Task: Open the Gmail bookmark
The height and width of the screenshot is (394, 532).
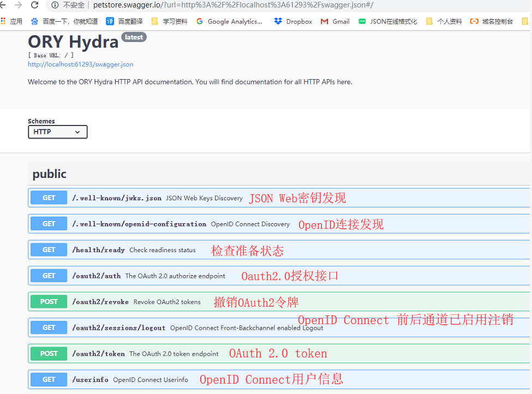Action: point(335,21)
